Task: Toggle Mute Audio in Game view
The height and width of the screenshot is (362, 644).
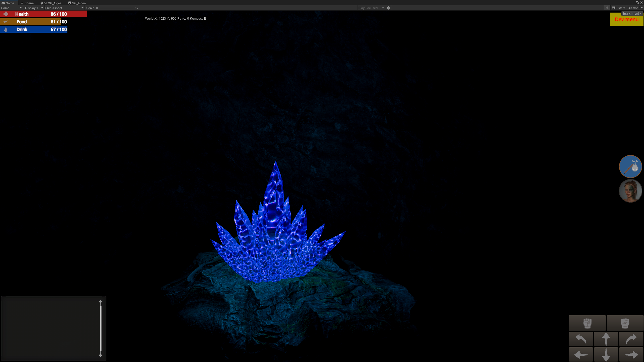Action: pyautogui.click(x=607, y=8)
